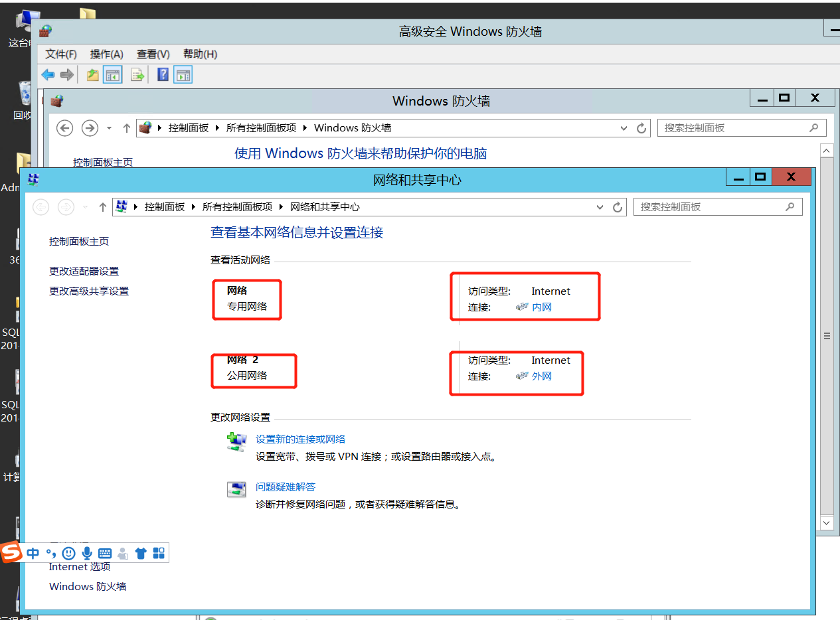Refresh the 网络和共享中心 address bar
This screenshot has height=620, width=840.
(x=618, y=207)
